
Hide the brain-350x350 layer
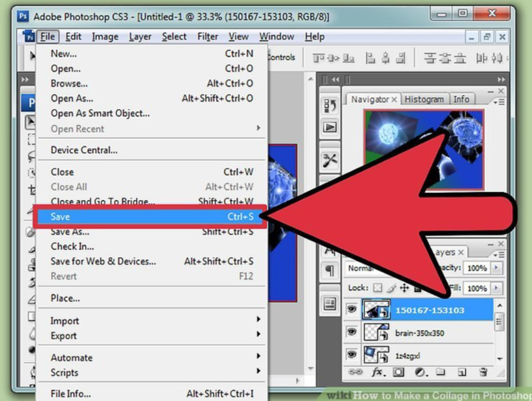coord(352,332)
